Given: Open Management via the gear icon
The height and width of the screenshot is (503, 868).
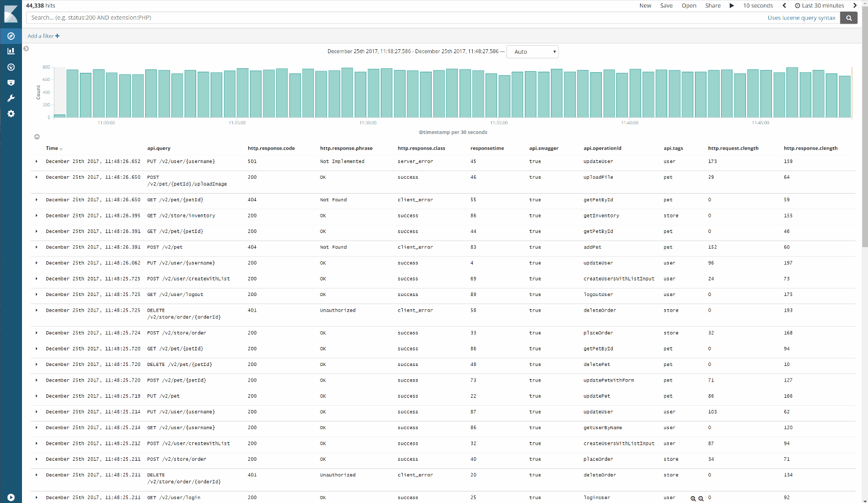Looking at the screenshot, I should point(10,113).
